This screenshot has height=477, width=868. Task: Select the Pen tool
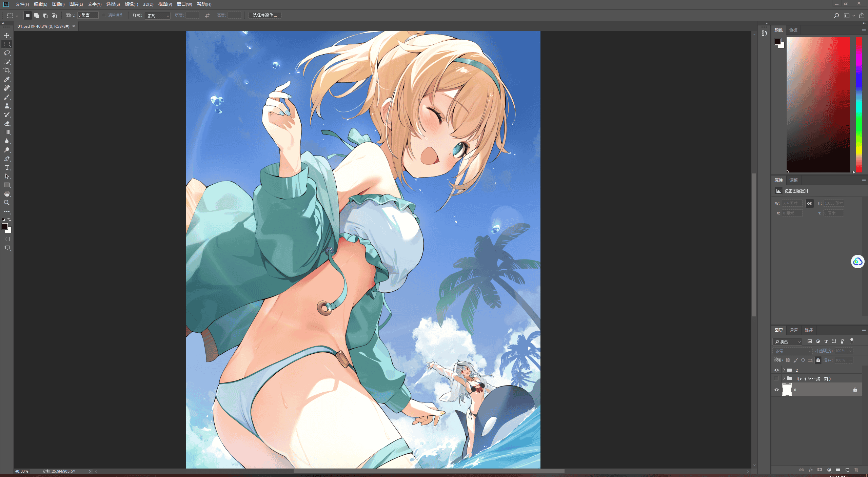pos(7,159)
